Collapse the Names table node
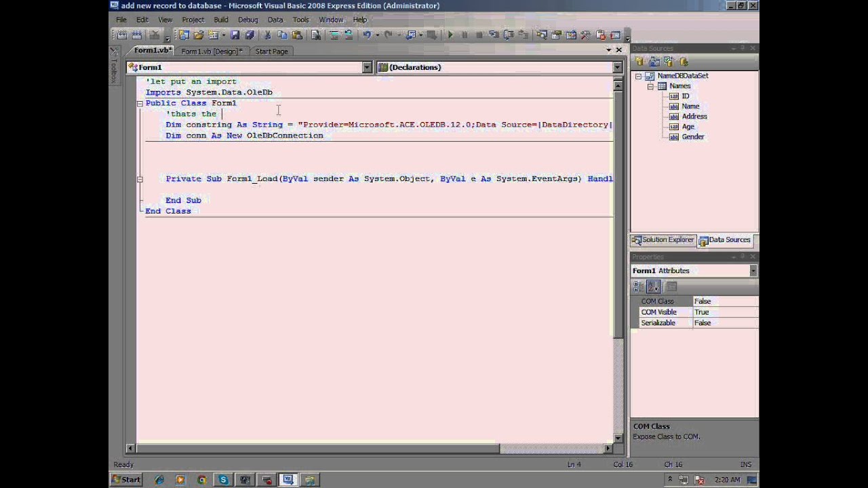This screenshot has width=868, height=488. pyautogui.click(x=650, y=86)
